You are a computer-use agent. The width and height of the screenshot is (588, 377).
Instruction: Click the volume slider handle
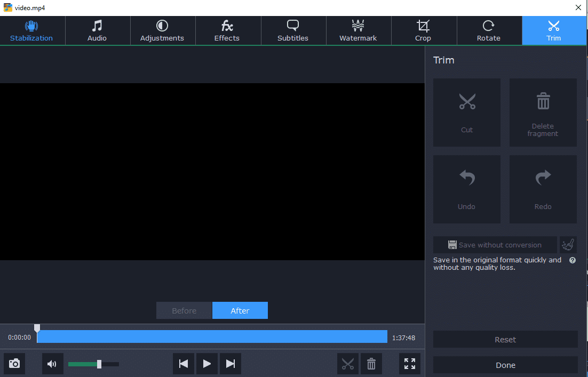pos(99,364)
